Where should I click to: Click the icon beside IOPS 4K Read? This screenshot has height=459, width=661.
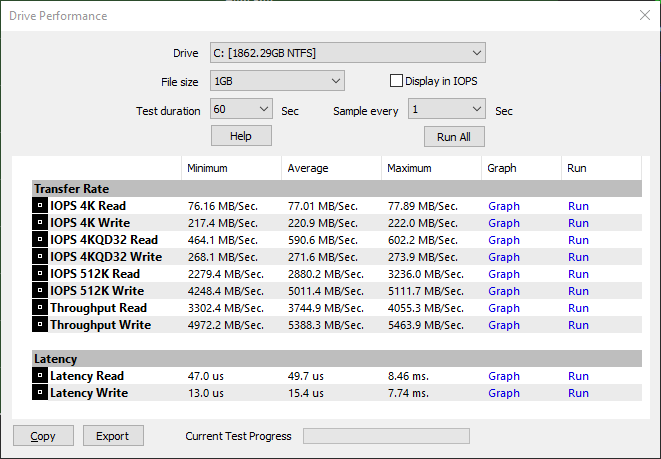click(40, 206)
